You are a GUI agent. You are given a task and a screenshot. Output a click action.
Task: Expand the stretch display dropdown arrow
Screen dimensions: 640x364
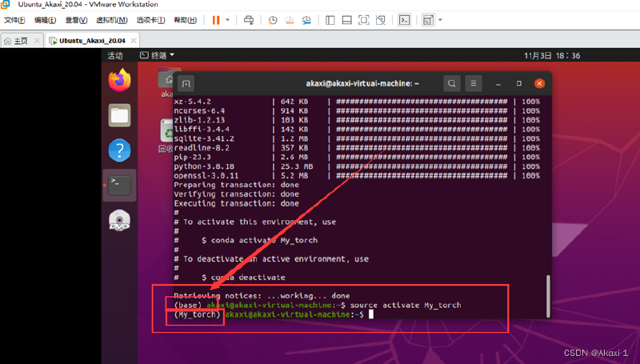pyautogui.click(x=440, y=20)
